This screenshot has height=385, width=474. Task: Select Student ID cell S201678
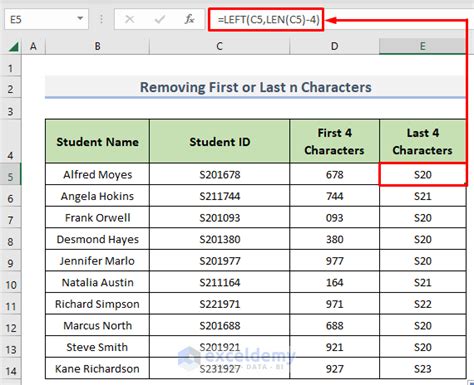point(220,174)
